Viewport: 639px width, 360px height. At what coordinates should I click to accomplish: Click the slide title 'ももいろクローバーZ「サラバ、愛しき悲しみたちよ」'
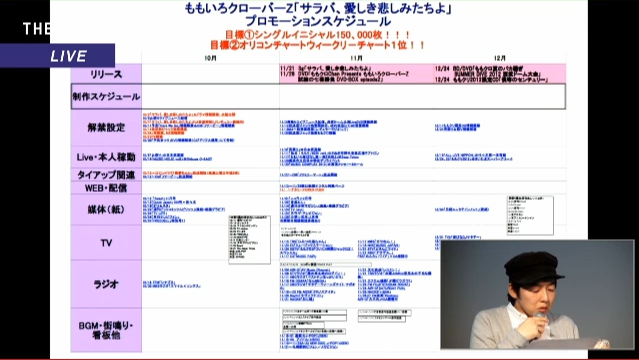pos(319,9)
